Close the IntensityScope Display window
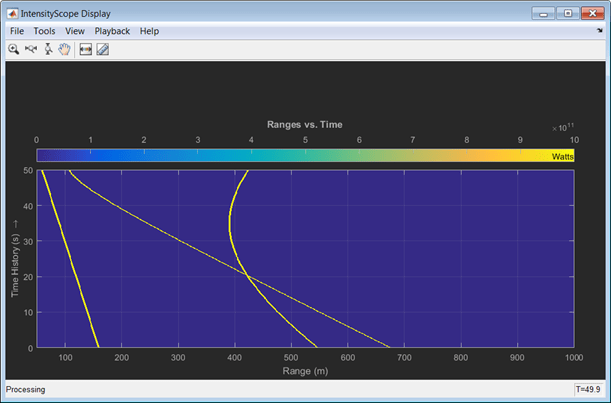Viewport: 611px width, 403px height. coord(593,13)
